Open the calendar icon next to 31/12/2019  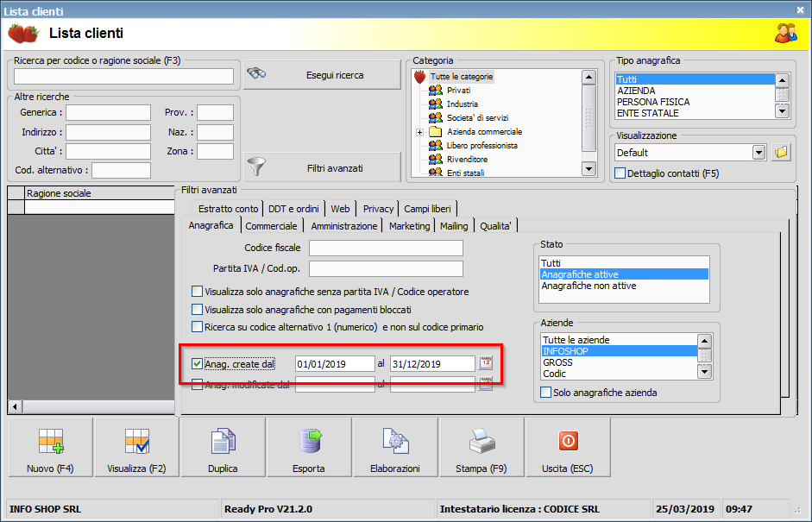[x=485, y=363]
